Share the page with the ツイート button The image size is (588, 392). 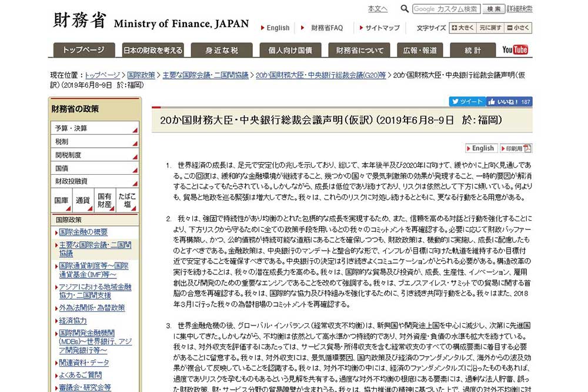467,102
